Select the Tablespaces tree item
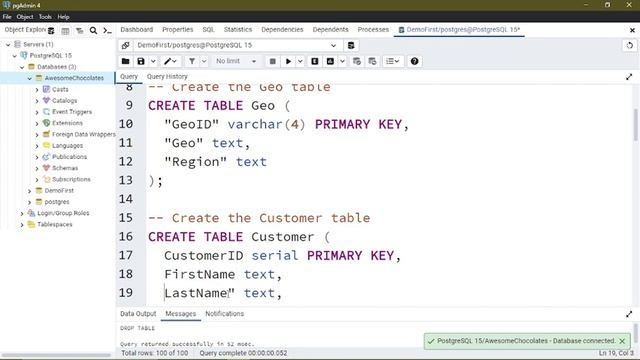The height and width of the screenshot is (360, 640). [54, 224]
